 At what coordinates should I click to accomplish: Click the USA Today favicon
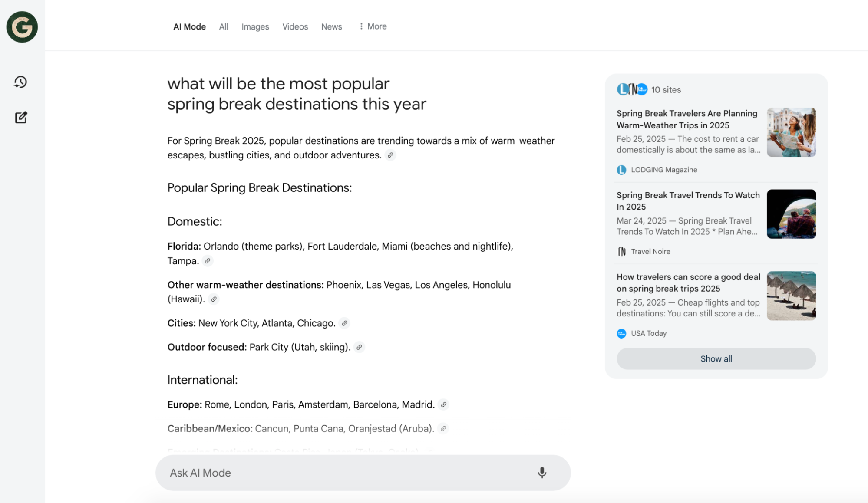point(621,333)
